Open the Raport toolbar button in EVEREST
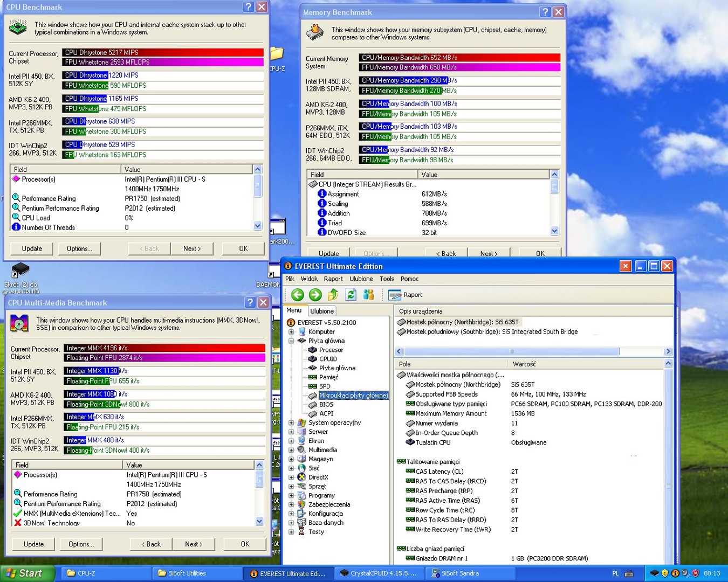Viewport: 728px width, 582px height. 406,295
